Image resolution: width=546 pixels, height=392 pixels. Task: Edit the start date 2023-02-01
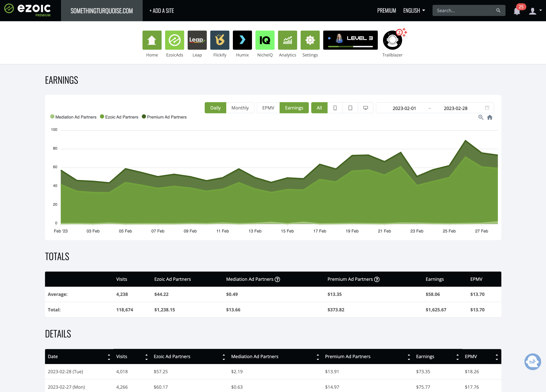(x=404, y=108)
